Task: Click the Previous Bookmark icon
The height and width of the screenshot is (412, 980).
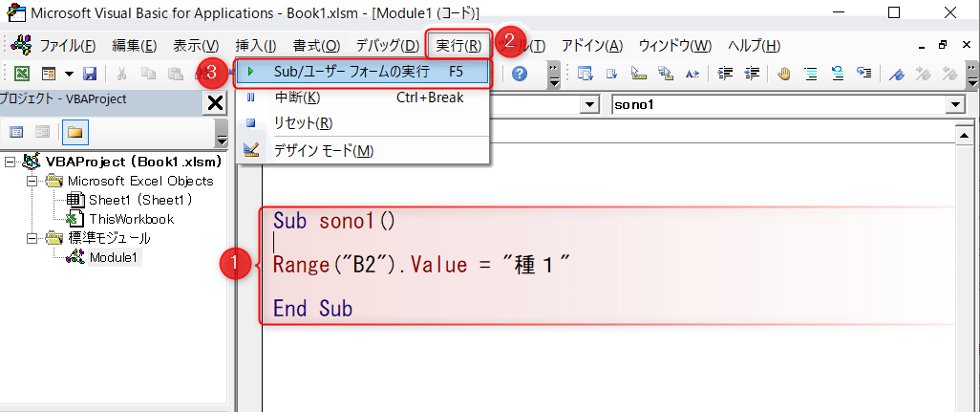Action: (x=950, y=74)
